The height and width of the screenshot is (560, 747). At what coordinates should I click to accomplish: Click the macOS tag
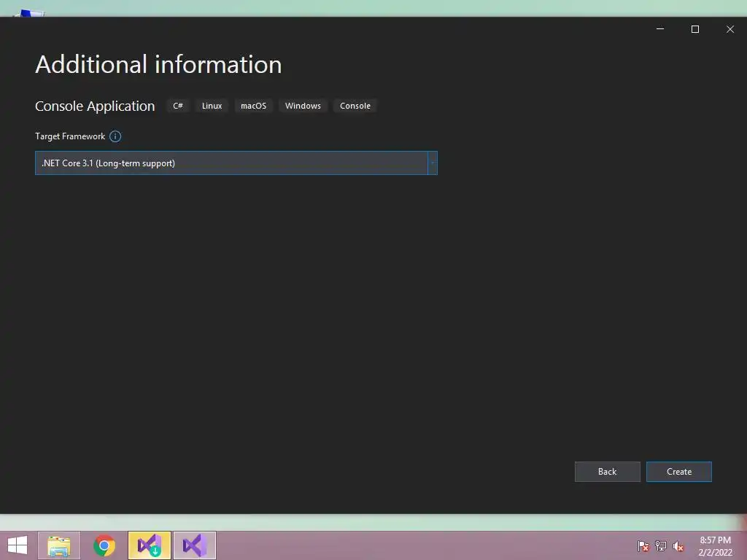253,106
